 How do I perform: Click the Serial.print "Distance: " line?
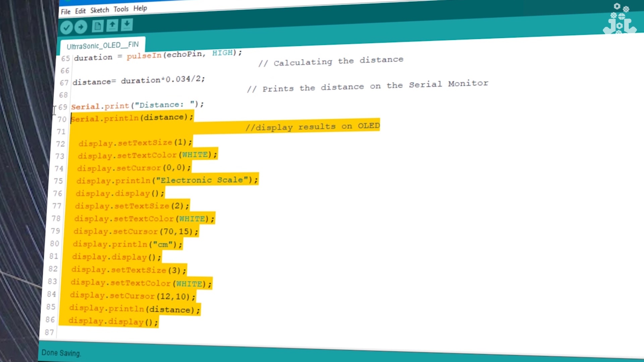(137, 106)
